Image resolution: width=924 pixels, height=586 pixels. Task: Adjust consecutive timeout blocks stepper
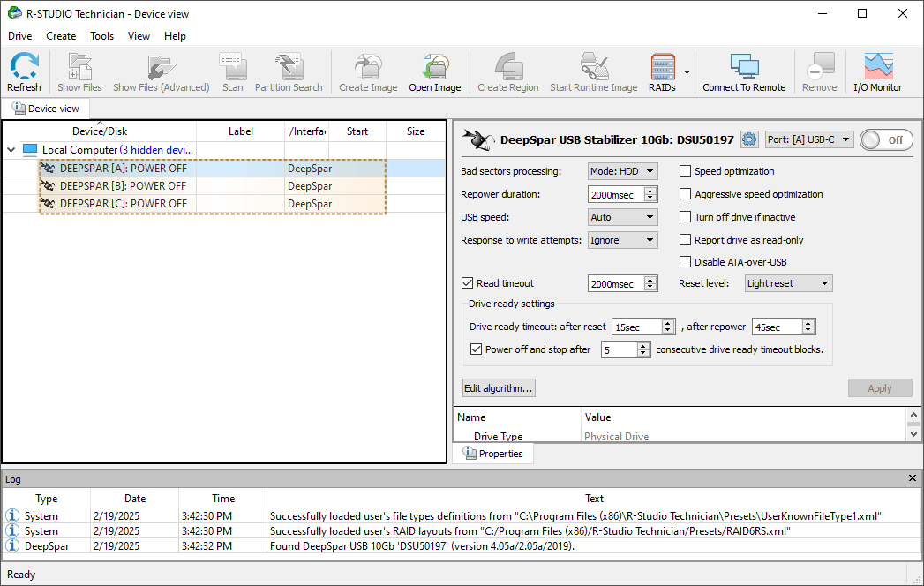pos(643,349)
